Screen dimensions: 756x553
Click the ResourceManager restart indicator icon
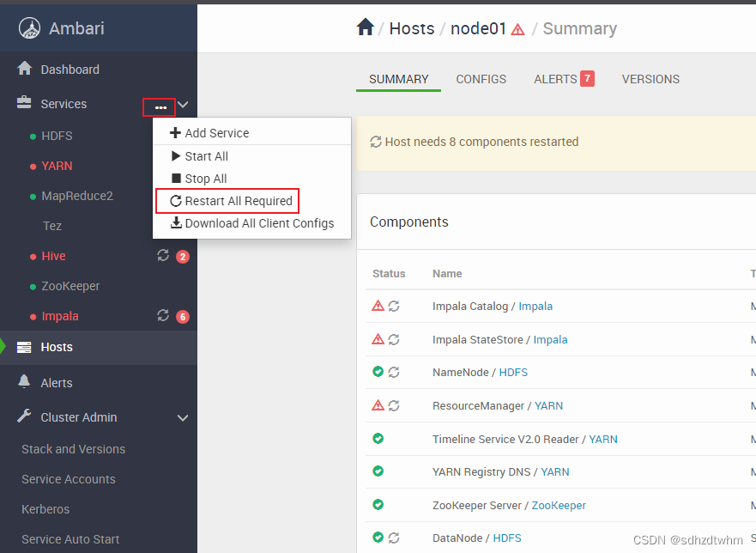(x=394, y=406)
